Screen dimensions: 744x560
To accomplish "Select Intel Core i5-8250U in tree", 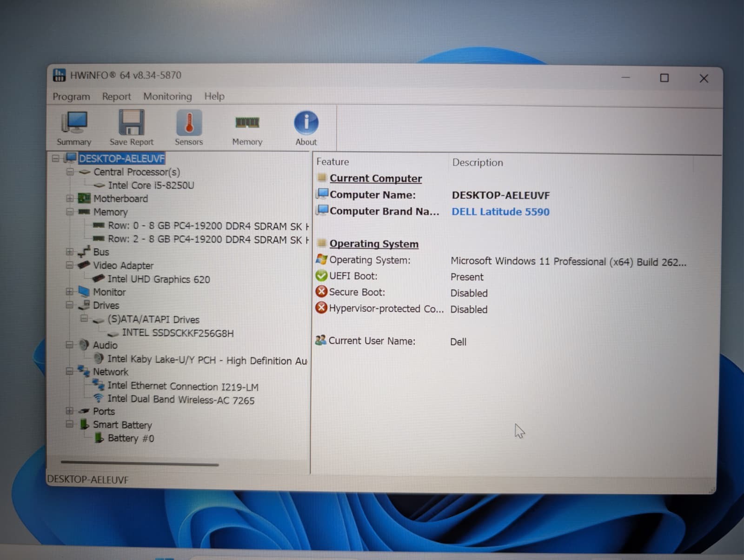I will pyautogui.click(x=151, y=185).
